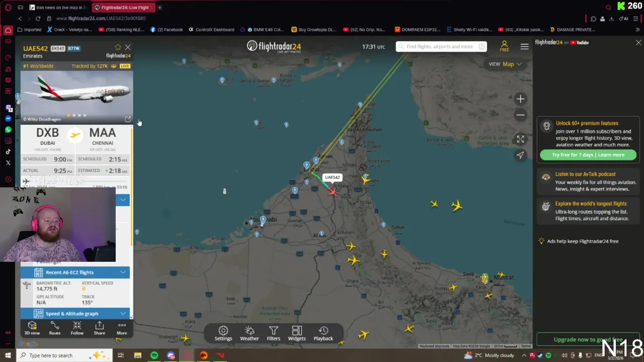
Task: Open map Settings in bottom toolbar
Action: (223, 333)
